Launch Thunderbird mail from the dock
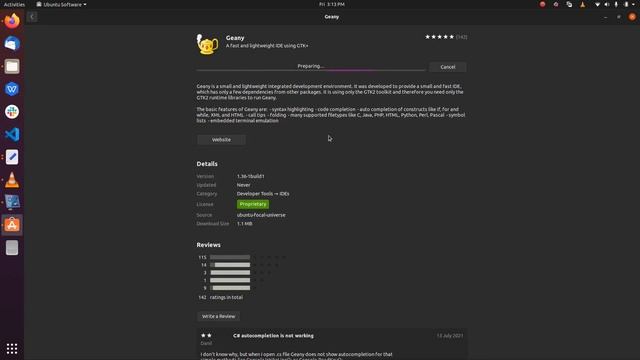The image size is (640, 360). coord(12,44)
